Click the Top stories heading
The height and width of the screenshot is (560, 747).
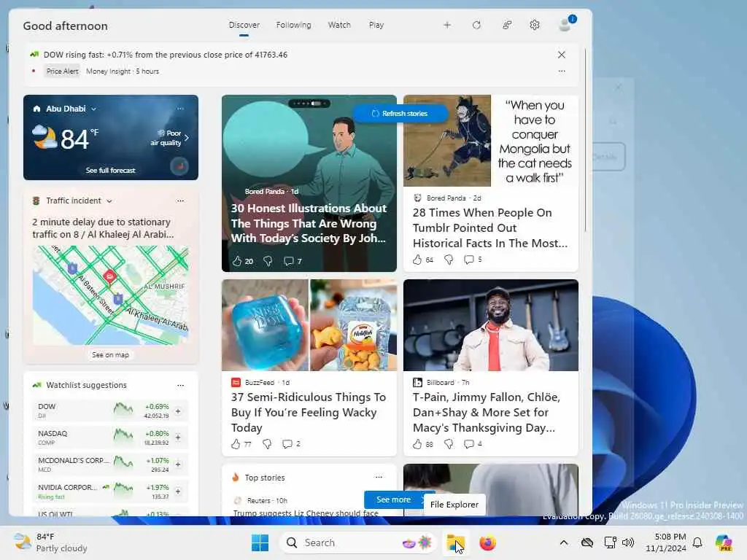point(265,478)
